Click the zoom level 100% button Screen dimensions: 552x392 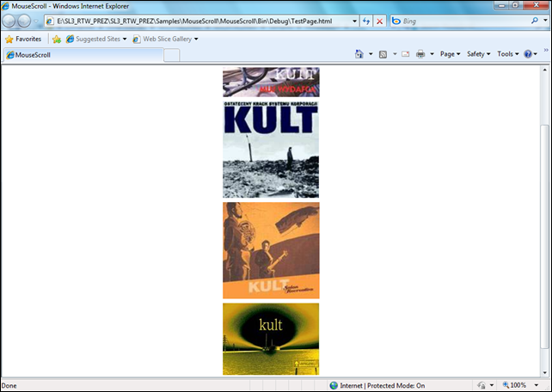pyautogui.click(x=514, y=385)
